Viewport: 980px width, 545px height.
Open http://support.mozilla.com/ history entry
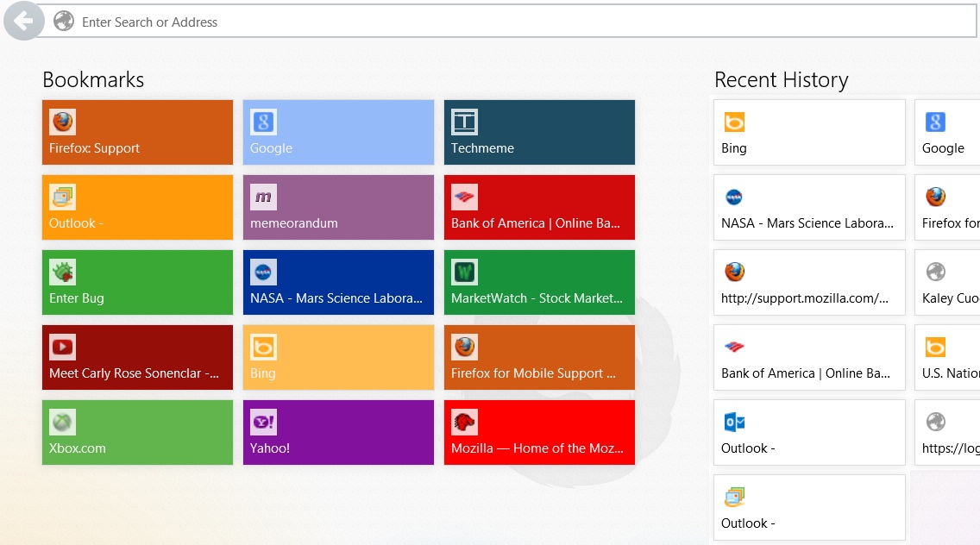pyautogui.click(x=809, y=282)
